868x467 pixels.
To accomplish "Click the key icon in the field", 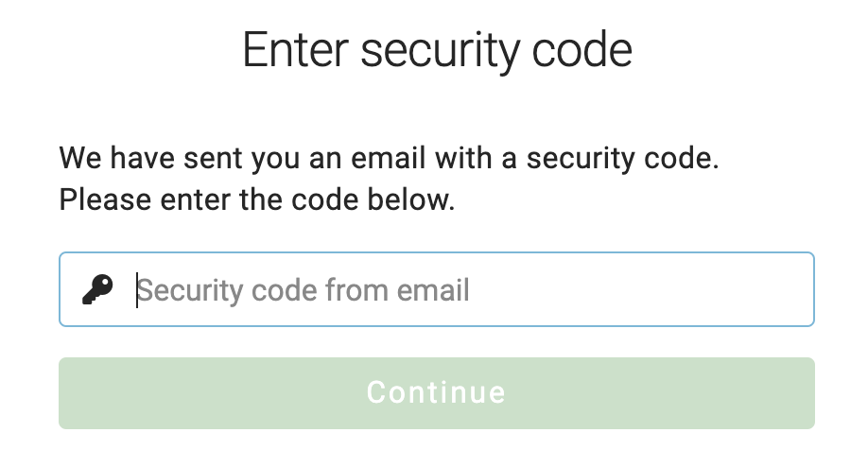I will tap(97, 289).
